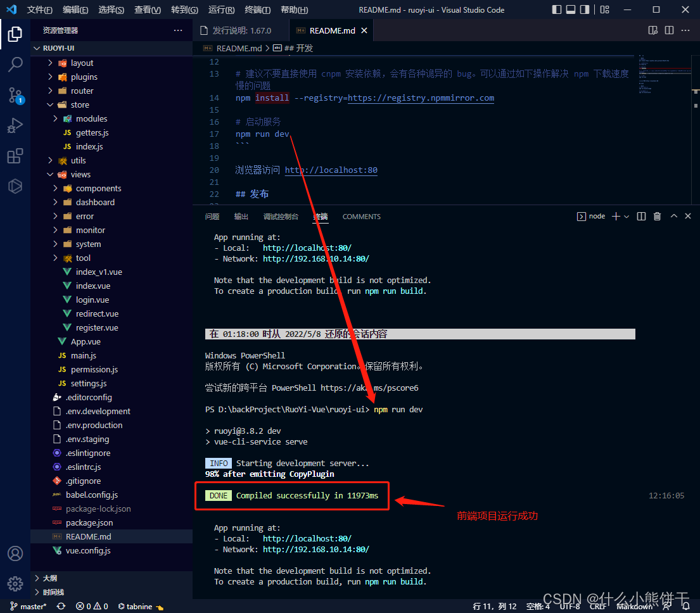Collapse the views folder
The height and width of the screenshot is (613, 700).
click(111, 174)
